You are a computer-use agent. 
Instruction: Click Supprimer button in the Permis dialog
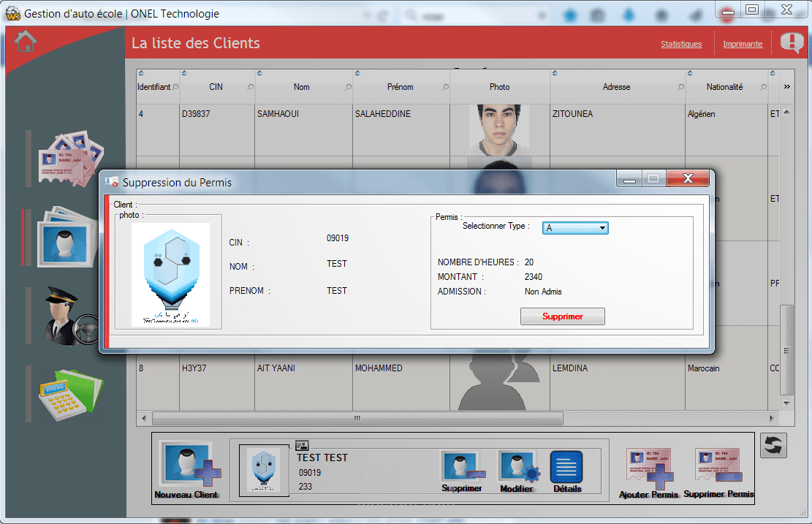tap(562, 316)
